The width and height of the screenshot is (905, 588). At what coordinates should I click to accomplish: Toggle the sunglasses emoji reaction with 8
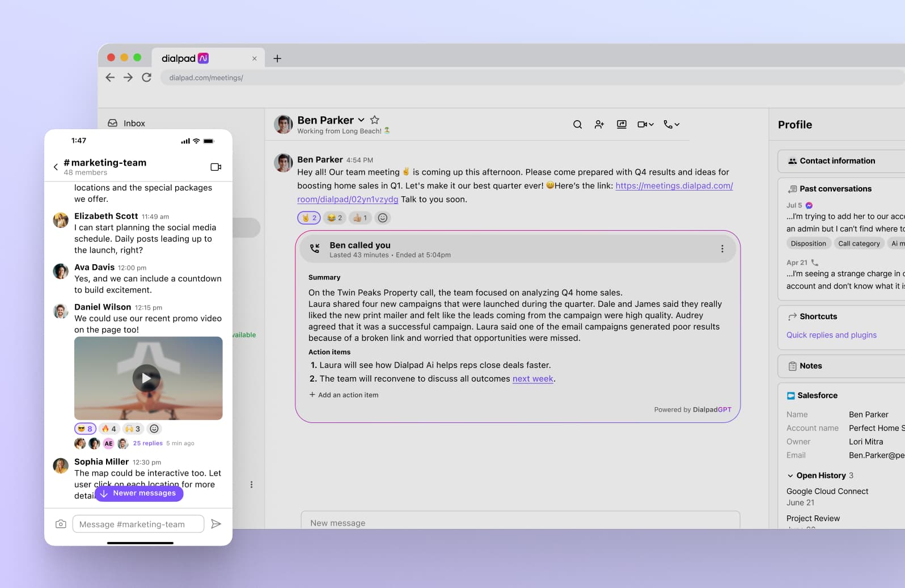(85, 429)
